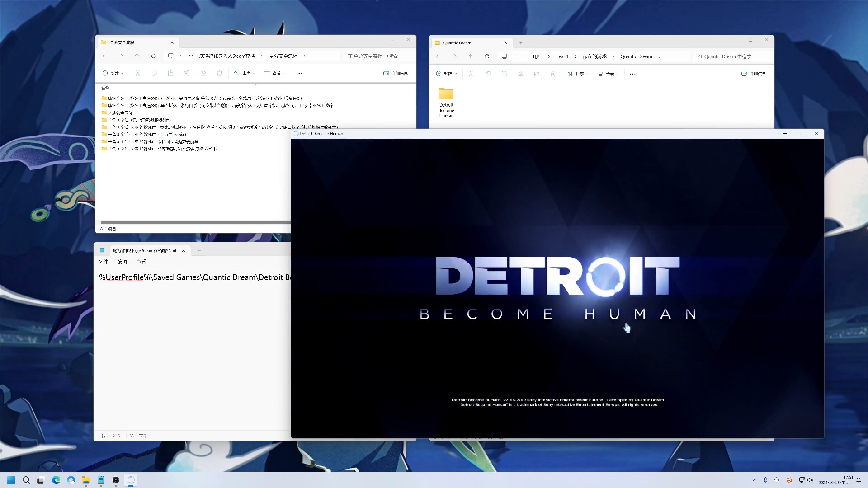Click the paste icon in Quantic Dream Explorer

coord(504,74)
